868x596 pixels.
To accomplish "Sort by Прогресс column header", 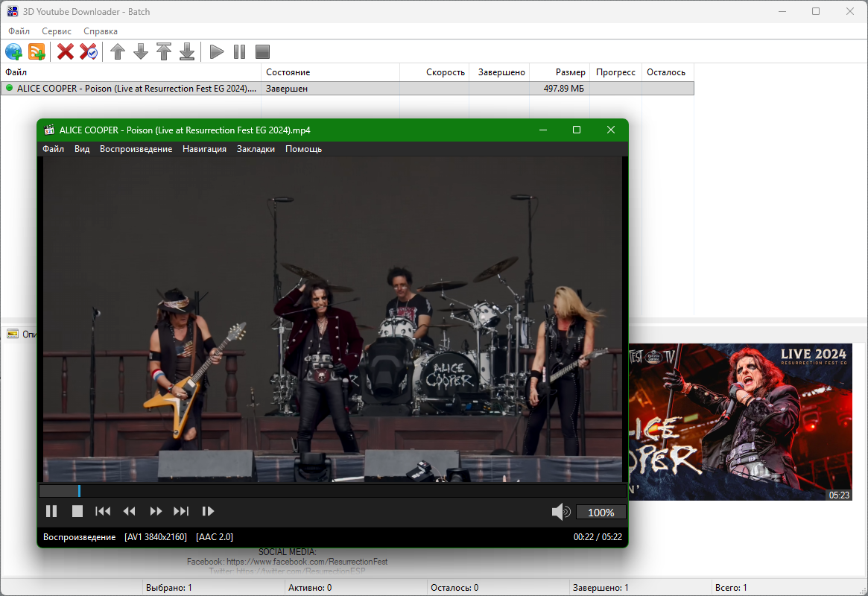I will [x=615, y=72].
